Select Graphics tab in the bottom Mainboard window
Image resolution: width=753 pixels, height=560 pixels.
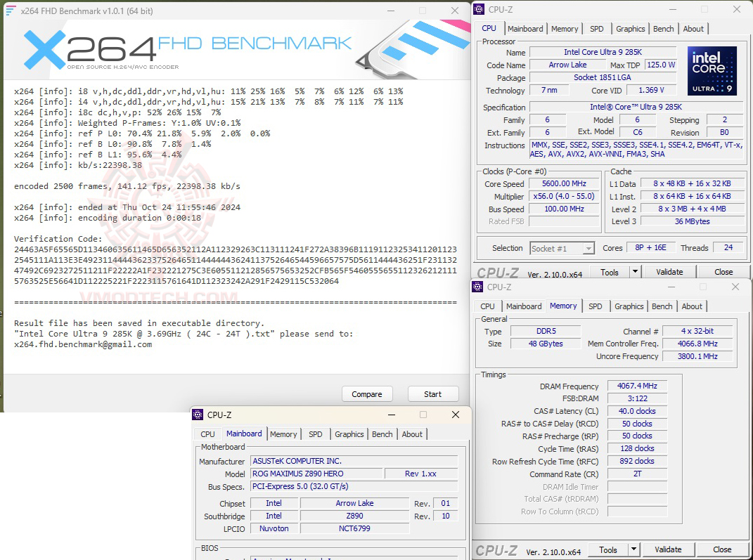(349, 434)
